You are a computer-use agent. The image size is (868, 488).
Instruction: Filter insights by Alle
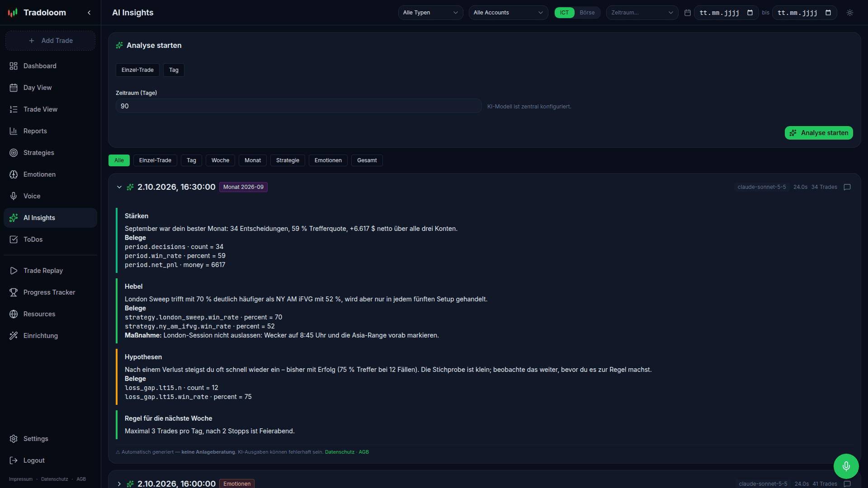[119, 160]
